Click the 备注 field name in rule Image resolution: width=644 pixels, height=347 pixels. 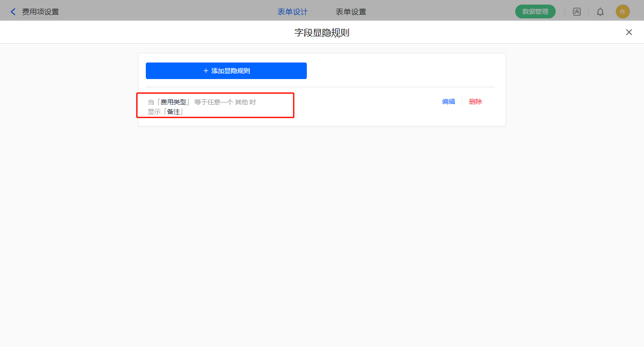click(x=173, y=112)
